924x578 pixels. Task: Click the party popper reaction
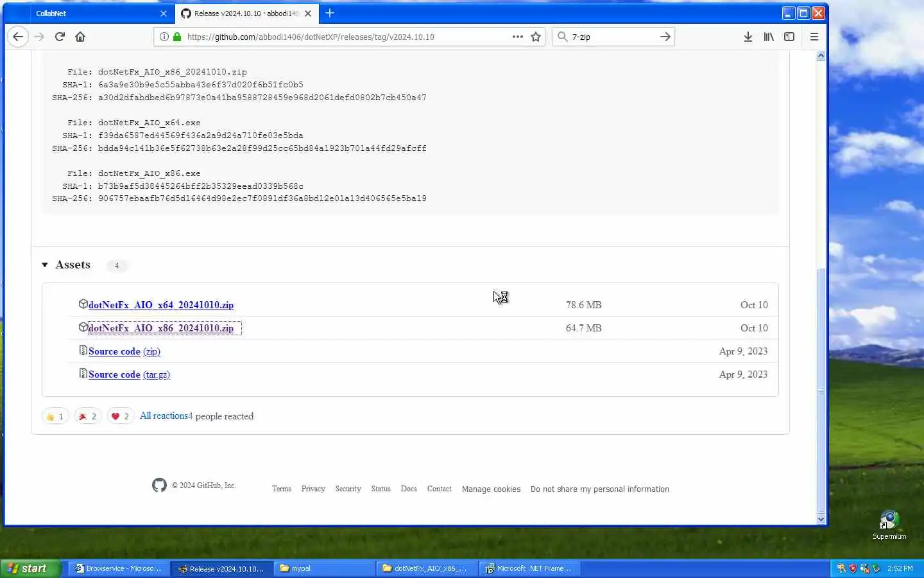(88, 416)
